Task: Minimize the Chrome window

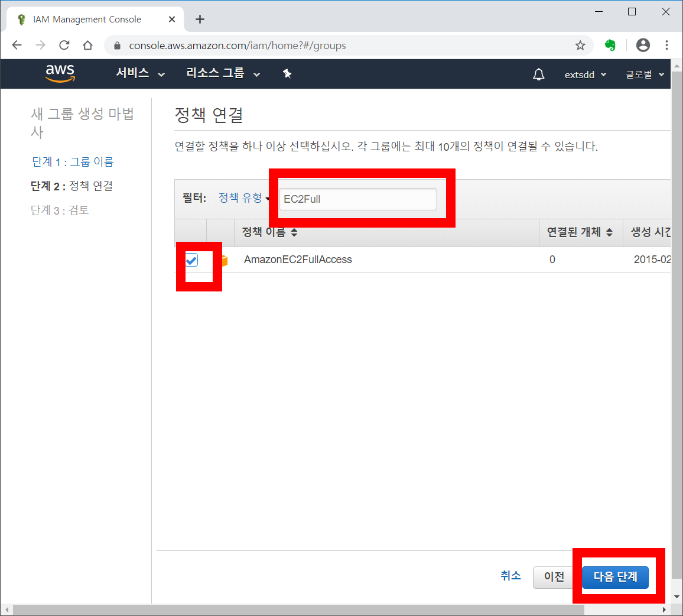Action: click(x=599, y=12)
